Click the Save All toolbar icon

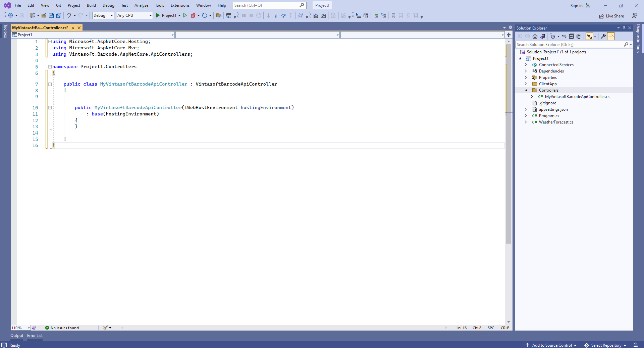pyautogui.click(x=59, y=15)
